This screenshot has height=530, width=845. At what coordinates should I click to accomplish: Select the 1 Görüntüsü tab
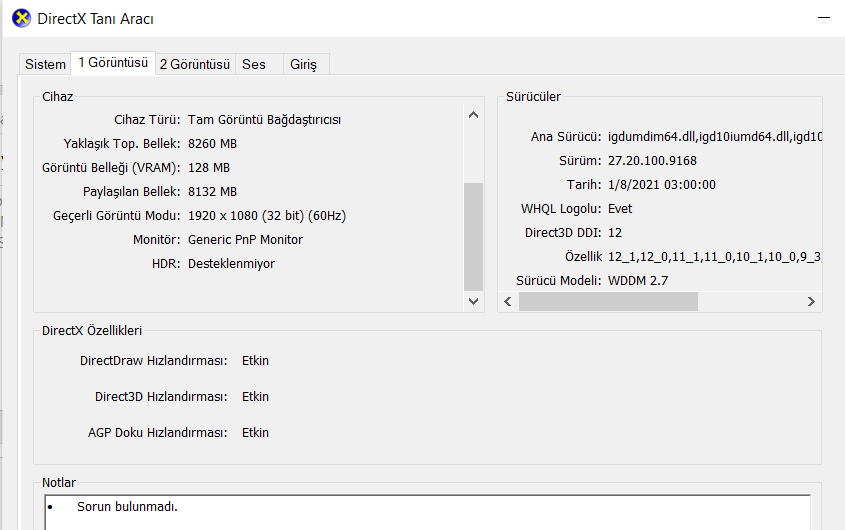coord(113,63)
